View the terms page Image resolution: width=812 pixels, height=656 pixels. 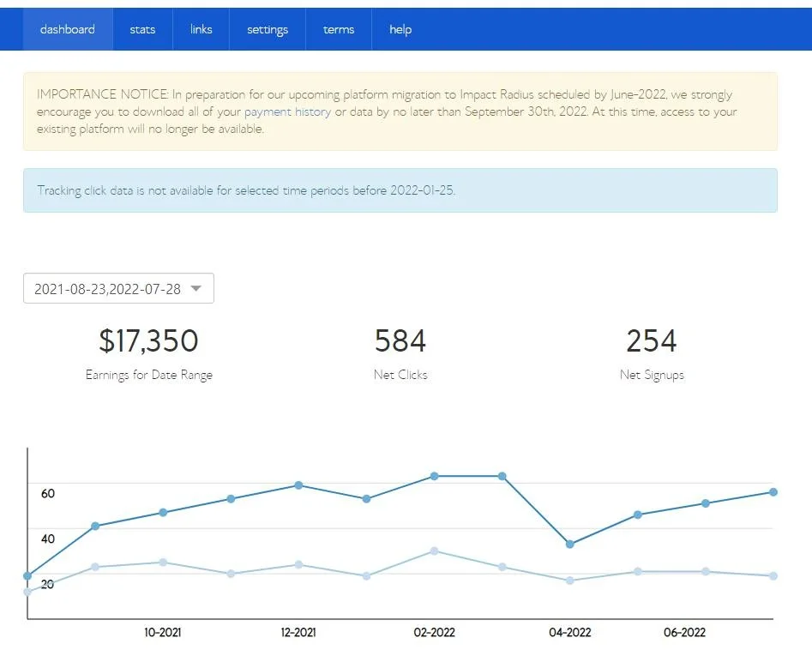click(x=339, y=29)
